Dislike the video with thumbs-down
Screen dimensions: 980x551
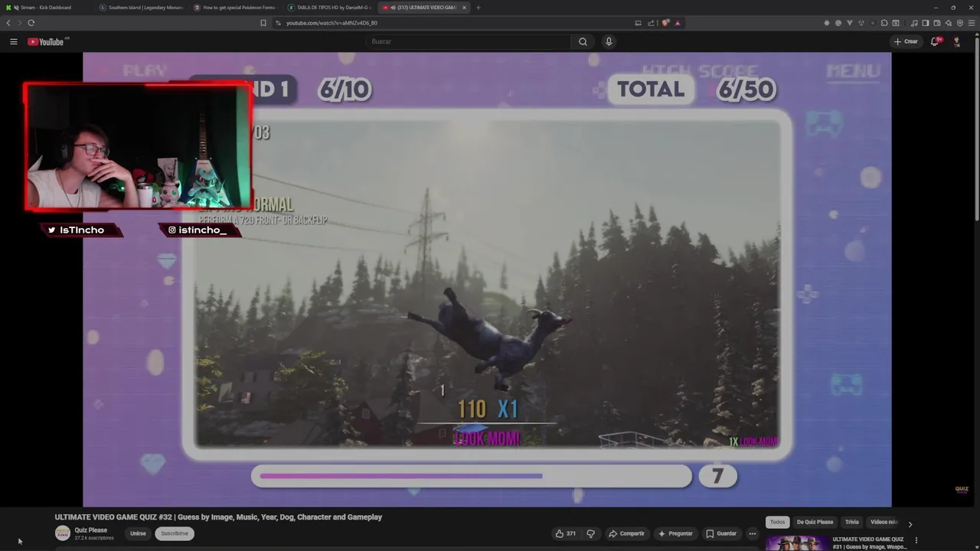tap(590, 533)
